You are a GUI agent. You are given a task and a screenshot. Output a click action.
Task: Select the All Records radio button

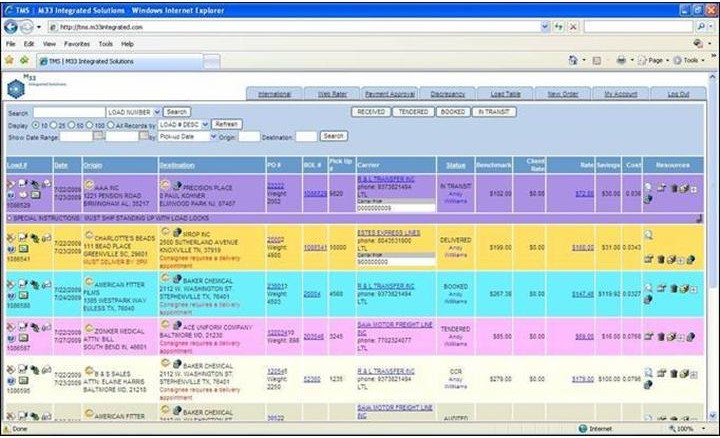tap(110, 125)
